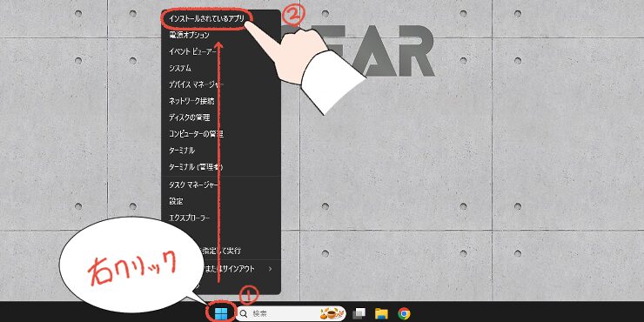Viewport: 644px width, 322px height.
Task: Open Task View from the taskbar
Action: [359, 314]
